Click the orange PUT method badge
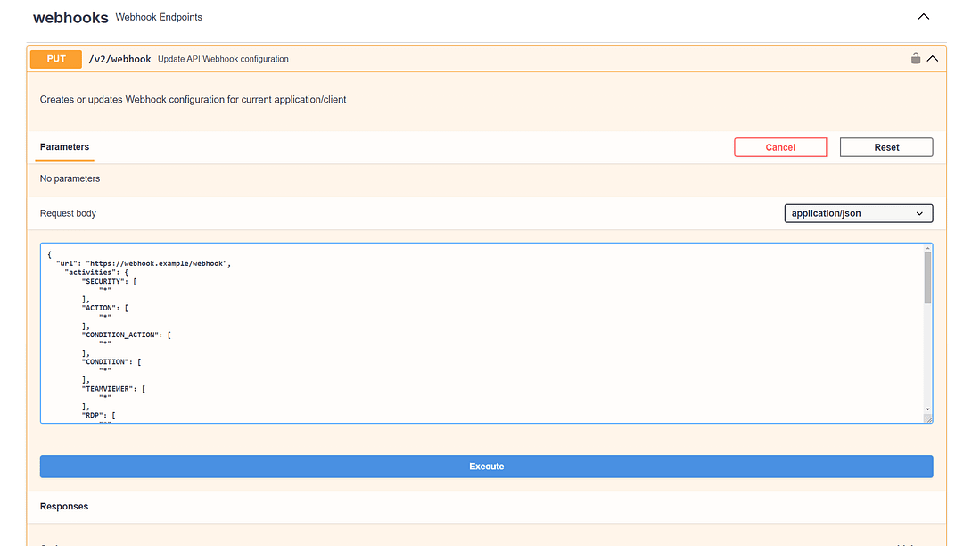 click(x=55, y=59)
